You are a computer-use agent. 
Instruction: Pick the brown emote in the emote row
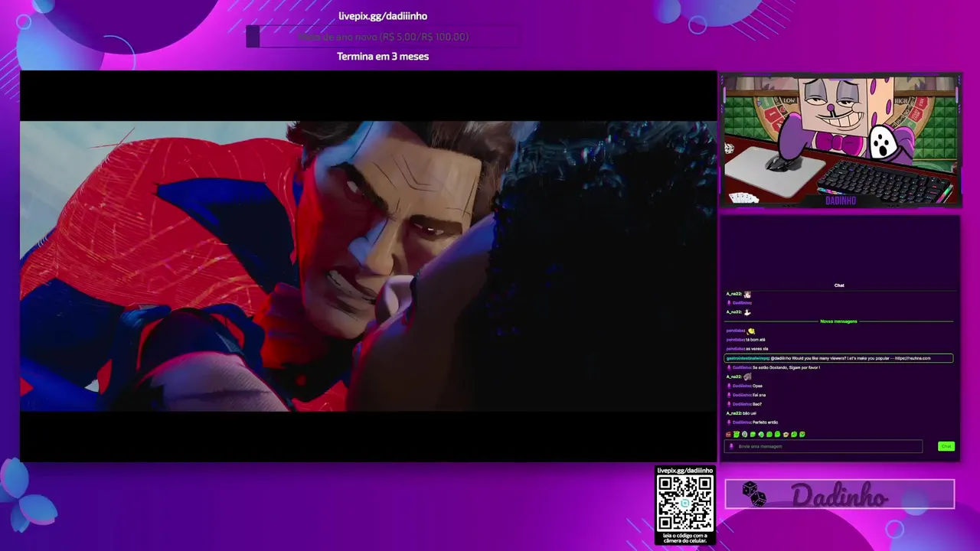point(786,435)
